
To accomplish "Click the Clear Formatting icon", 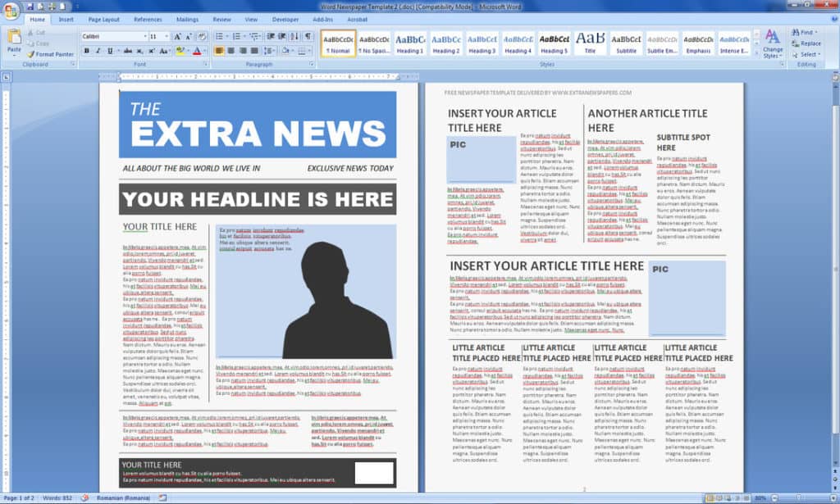I will tap(202, 36).
